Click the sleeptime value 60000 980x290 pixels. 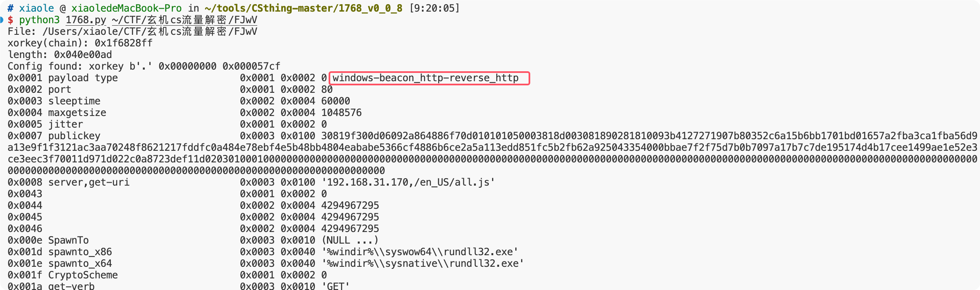(336, 101)
